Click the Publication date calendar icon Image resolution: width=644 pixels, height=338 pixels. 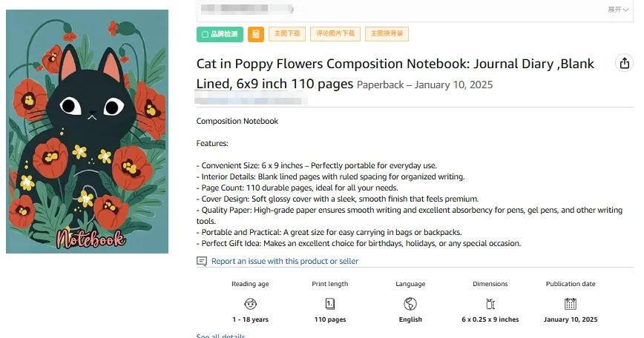click(x=571, y=304)
